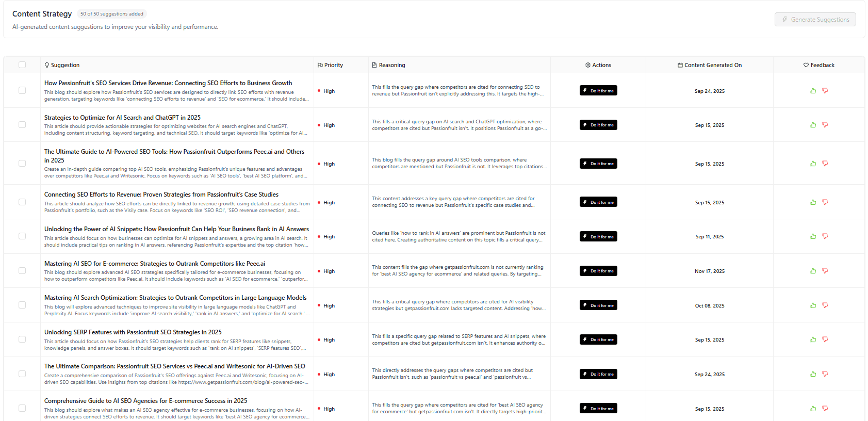Like the 'Unlocking the Power of AI Snippets' suggestion
This screenshot has width=868, height=421.
(x=813, y=236)
